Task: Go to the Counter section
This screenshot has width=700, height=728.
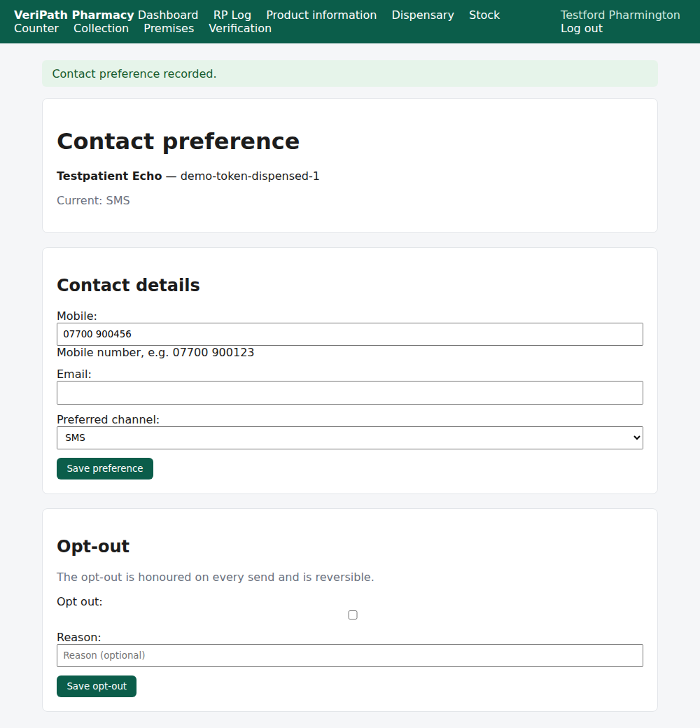Action: click(36, 28)
